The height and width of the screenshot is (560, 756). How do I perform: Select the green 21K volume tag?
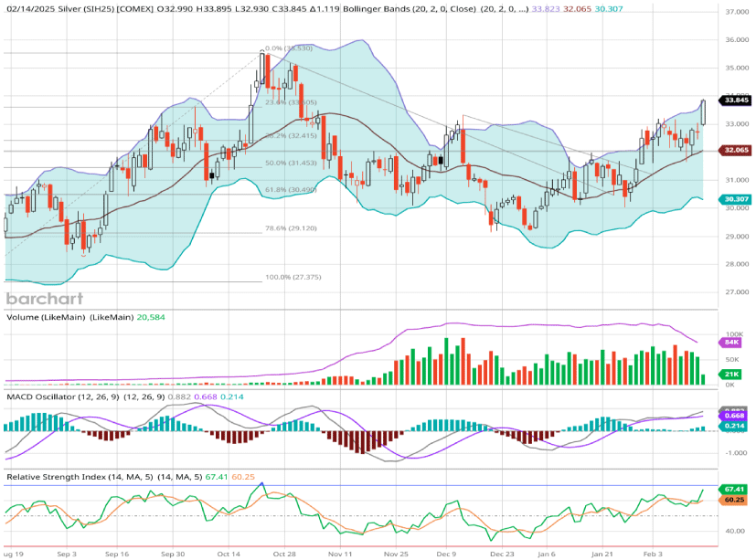point(732,375)
